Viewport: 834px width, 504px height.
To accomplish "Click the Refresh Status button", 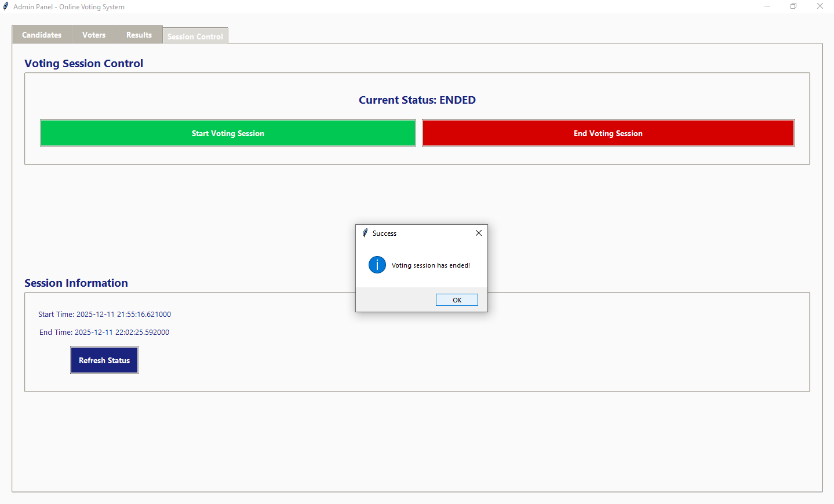I will [104, 360].
